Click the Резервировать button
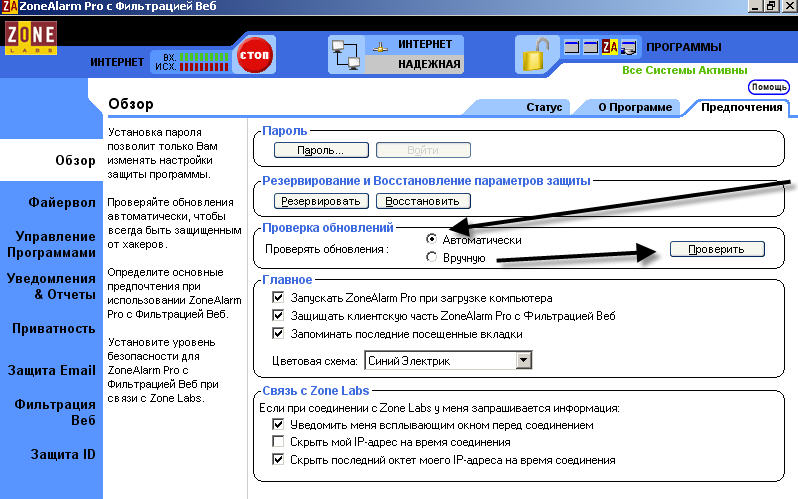Image resolution: width=798 pixels, height=499 pixels. pyautogui.click(x=321, y=201)
